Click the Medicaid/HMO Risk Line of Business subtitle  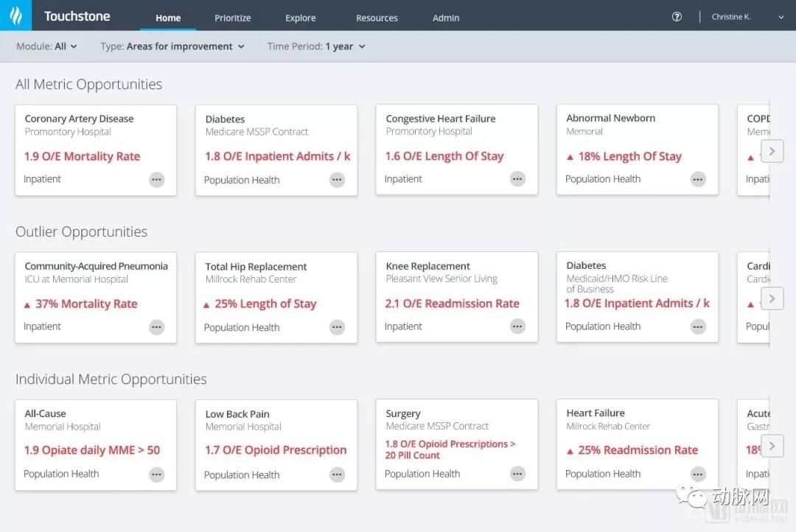tap(617, 284)
